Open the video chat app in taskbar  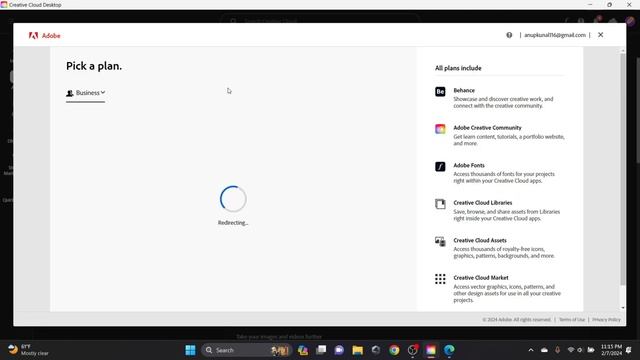(339, 350)
